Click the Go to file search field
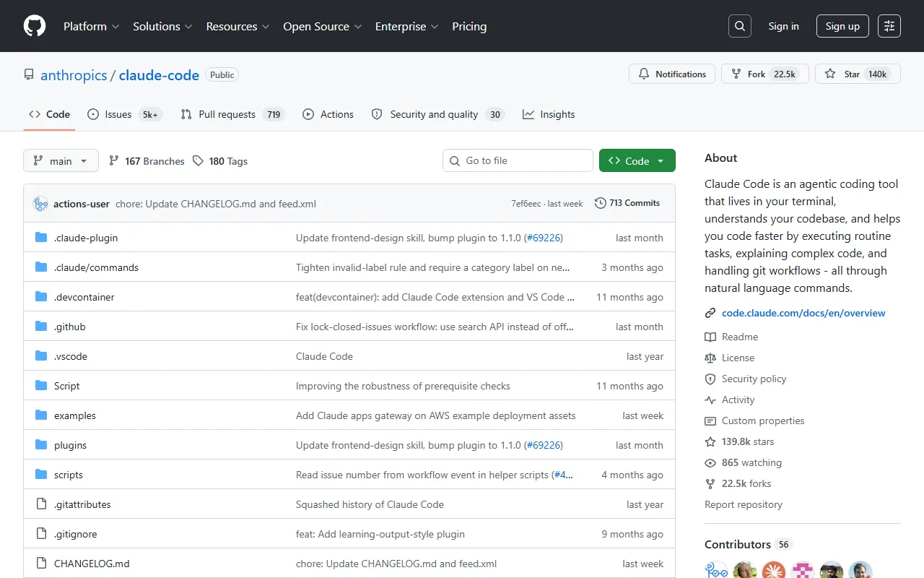The height and width of the screenshot is (578, 924). tap(518, 160)
